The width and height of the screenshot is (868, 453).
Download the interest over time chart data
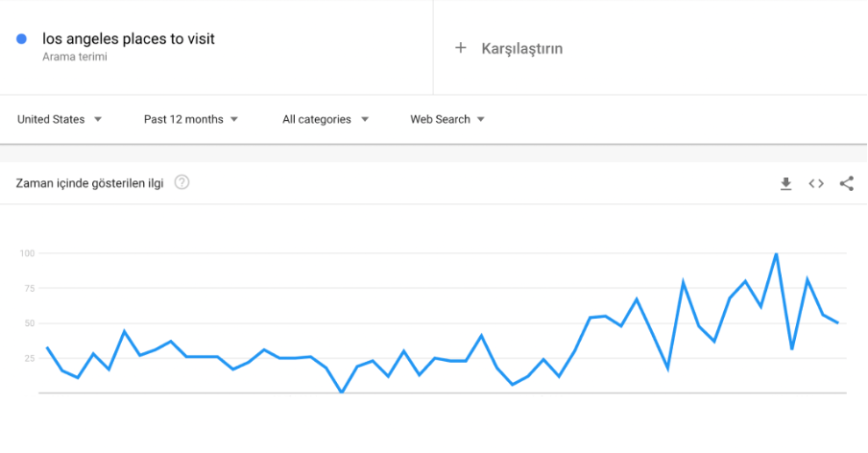click(x=785, y=183)
